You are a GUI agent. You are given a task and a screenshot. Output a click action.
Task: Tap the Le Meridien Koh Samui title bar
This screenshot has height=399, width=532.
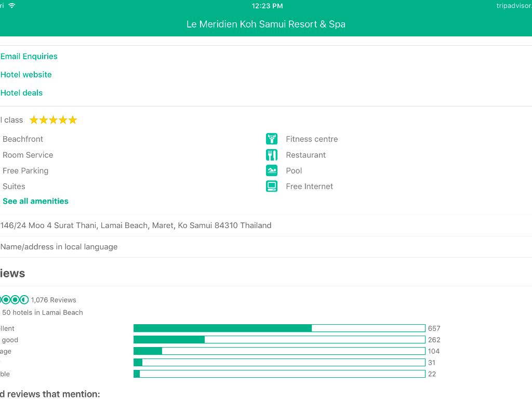pos(266,24)
